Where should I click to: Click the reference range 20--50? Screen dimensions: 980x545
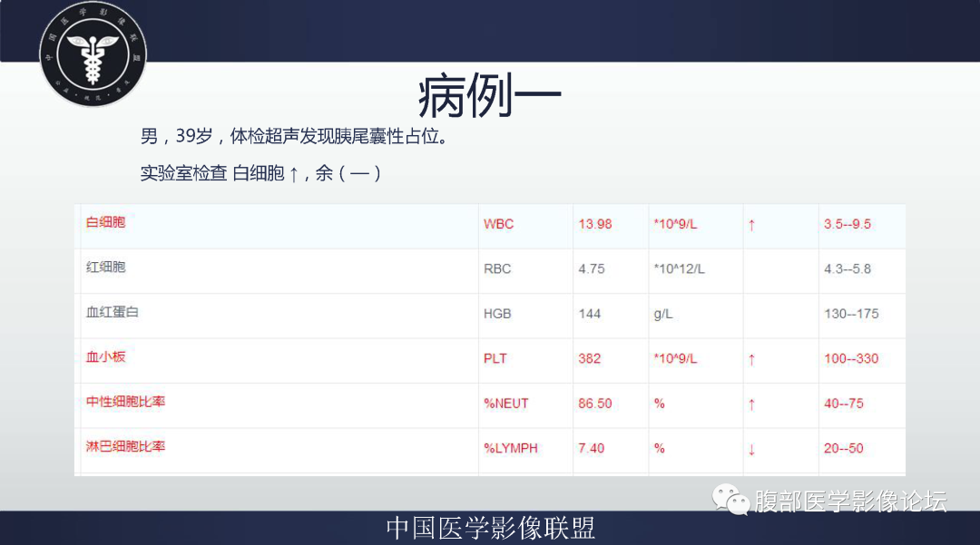(x=844, y=448)
